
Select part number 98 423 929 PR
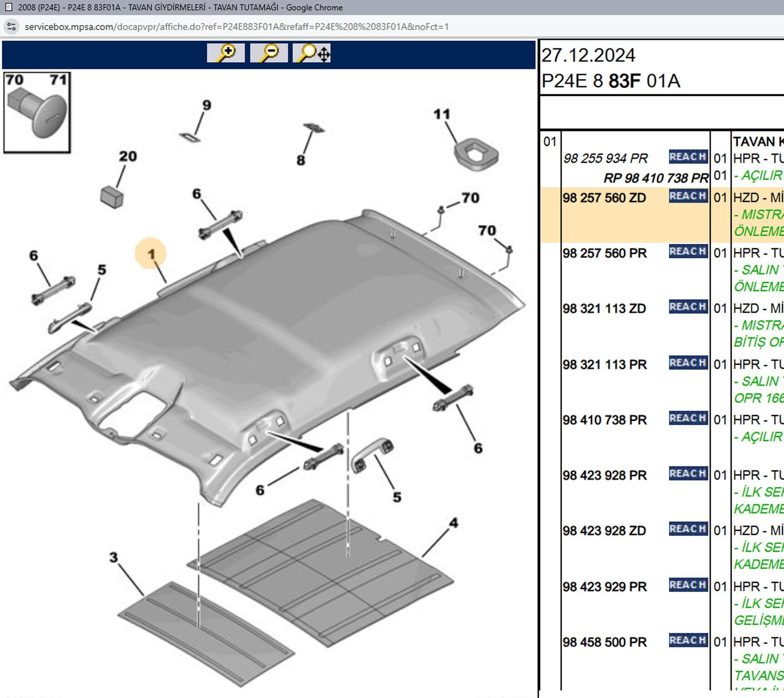click(604, 587)
